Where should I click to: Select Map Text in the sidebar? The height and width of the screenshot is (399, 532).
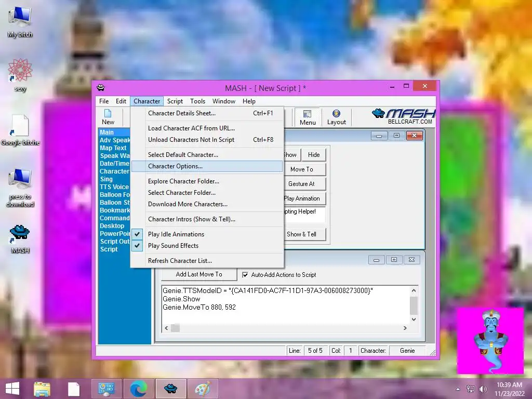tap(113, 148)
